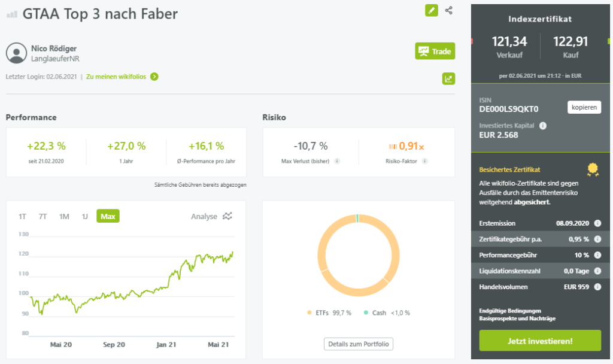Screen dimensions: 613x364
Task: Click info icon next to Performancegebühr
Action: click(x=597, y=255)
